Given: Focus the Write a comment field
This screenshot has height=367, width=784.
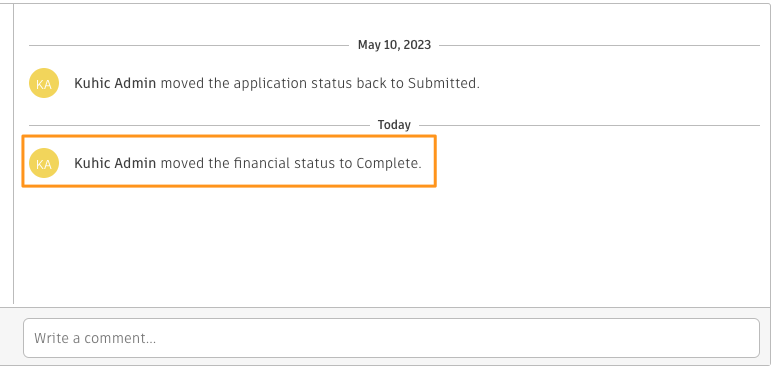Looking at the screenshot, I should (x=391, y=338).
